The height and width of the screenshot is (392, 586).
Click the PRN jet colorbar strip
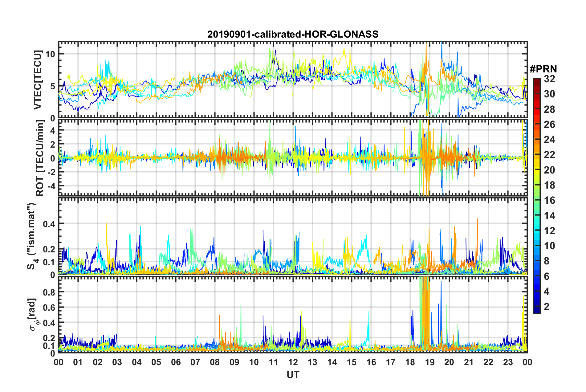(536, 196)
